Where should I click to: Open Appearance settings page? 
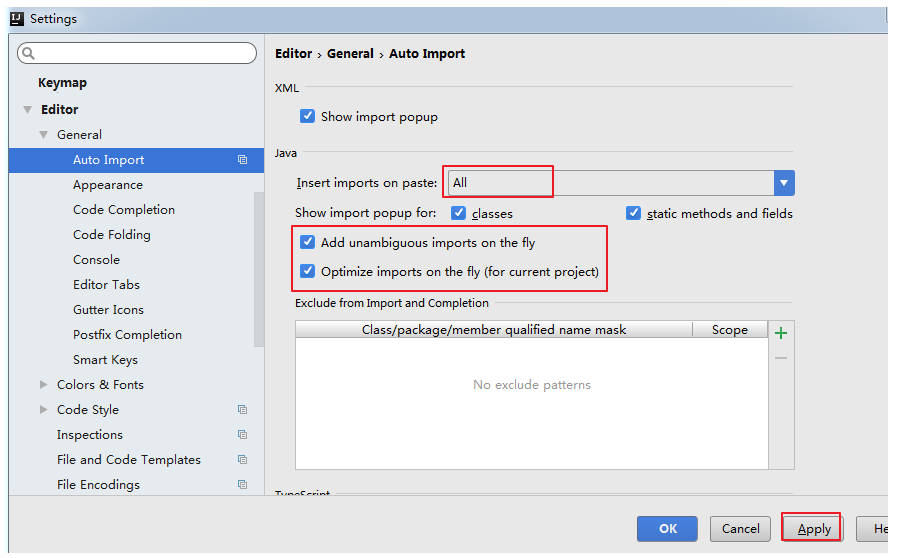(108, 185)
